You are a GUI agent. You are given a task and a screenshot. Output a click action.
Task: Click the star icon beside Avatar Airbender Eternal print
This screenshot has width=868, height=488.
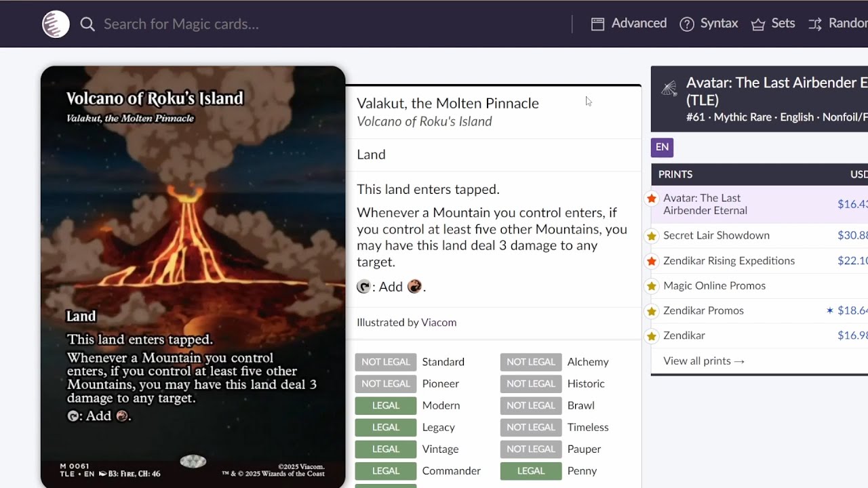pyautogui.click(x=652, y=199)
